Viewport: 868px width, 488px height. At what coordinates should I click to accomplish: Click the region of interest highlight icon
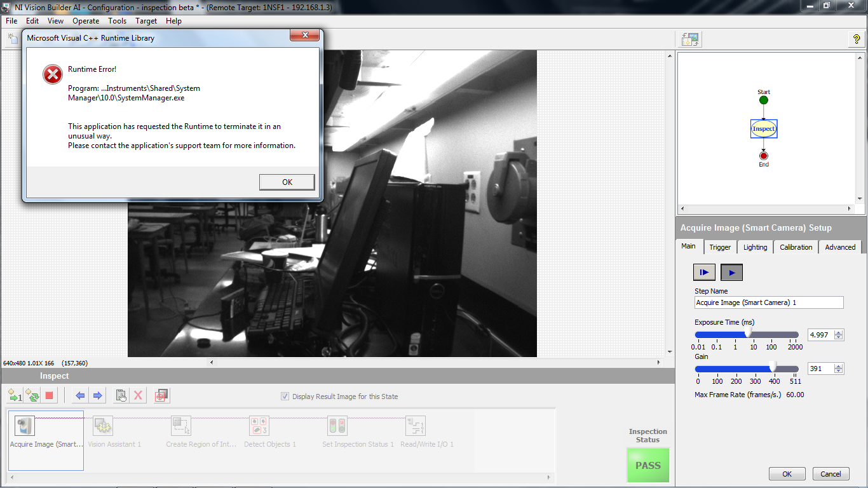click(x=161, y=396)
